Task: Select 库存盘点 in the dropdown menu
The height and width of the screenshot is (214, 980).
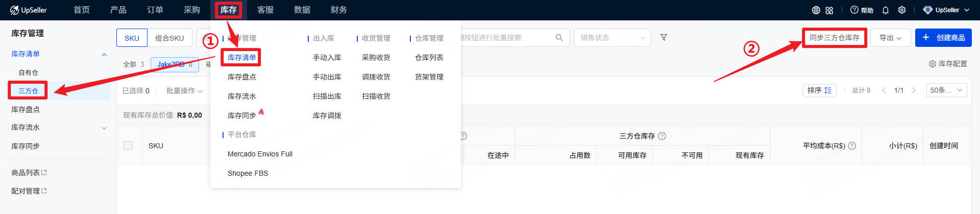Action: coord(242,77)
